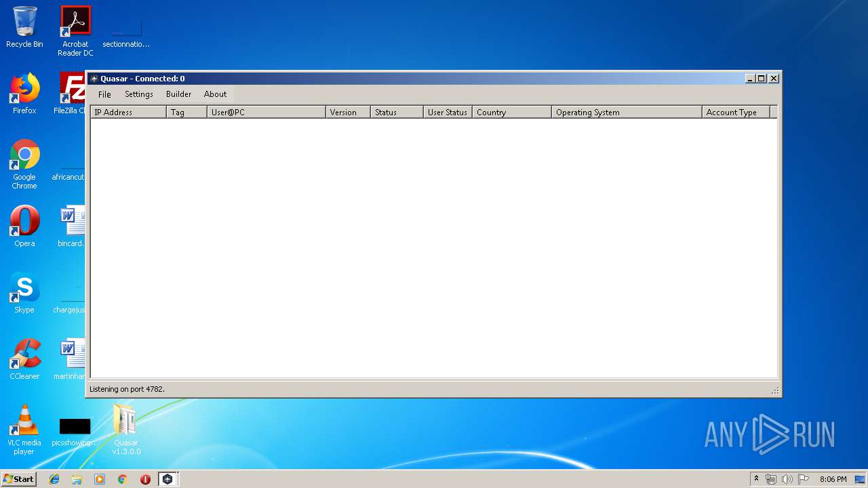Close the Quasar window
The width and height of the screenshot is (868, 488).
[774, 79]
